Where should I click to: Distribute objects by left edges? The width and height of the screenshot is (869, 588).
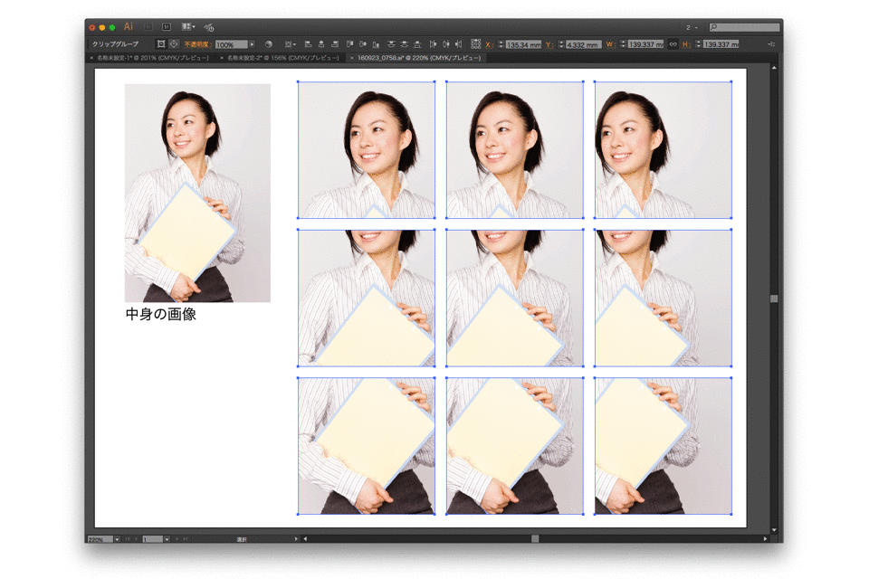tap(433, 44)
